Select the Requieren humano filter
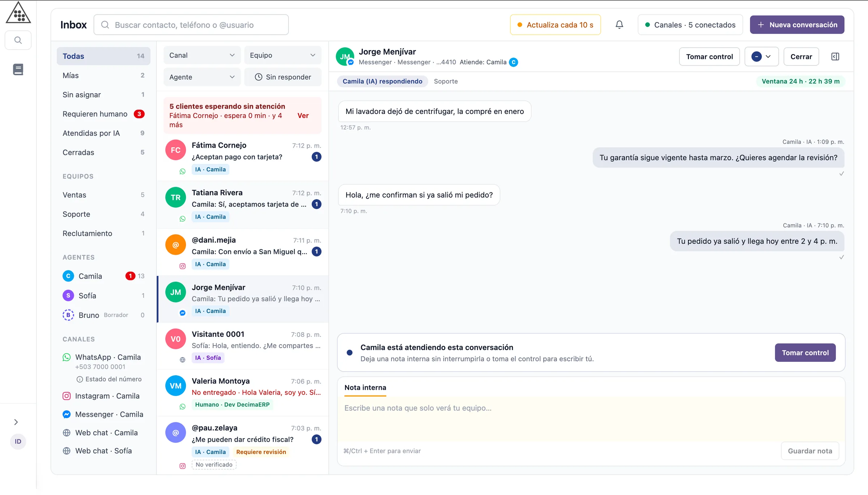This screenshot has width=868, height=495. (x=103, y=114)
